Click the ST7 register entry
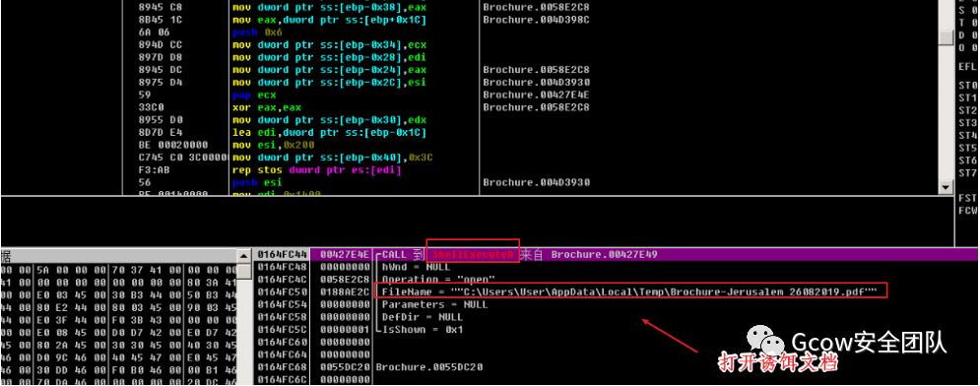Viewport: 980px width, 386px height. click(x=967, y=172)
